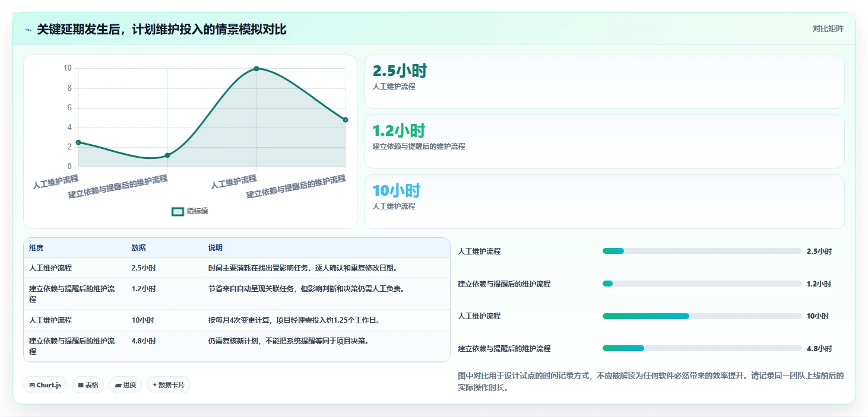Select the large 2.5小时 data card

pos(604,82)
